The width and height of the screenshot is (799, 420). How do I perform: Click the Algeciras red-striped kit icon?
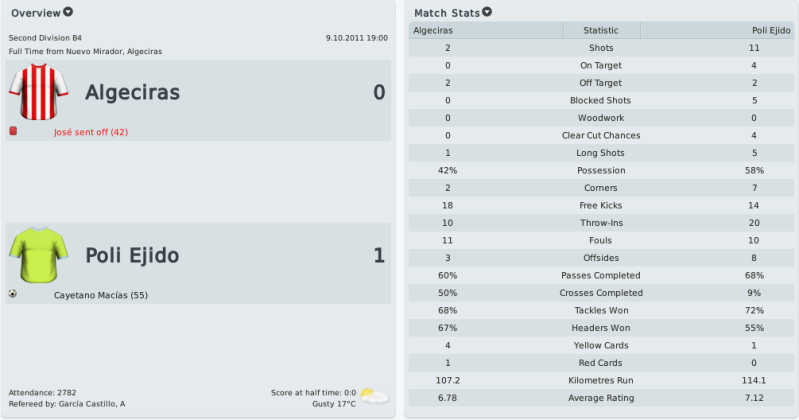coord(39,92)
